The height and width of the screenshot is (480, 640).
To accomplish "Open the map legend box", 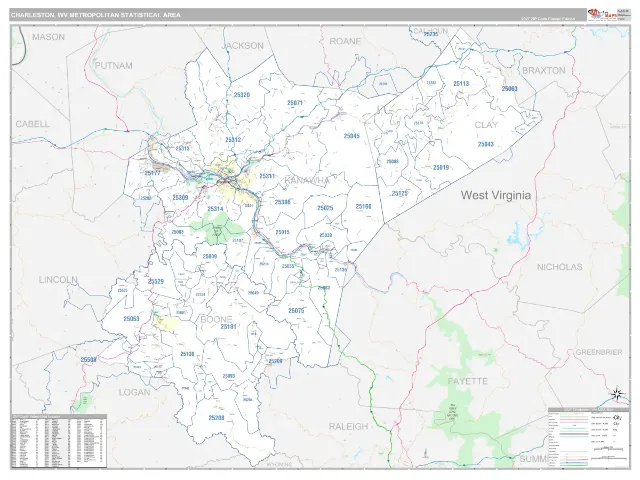I will click(x=589, y=437).
